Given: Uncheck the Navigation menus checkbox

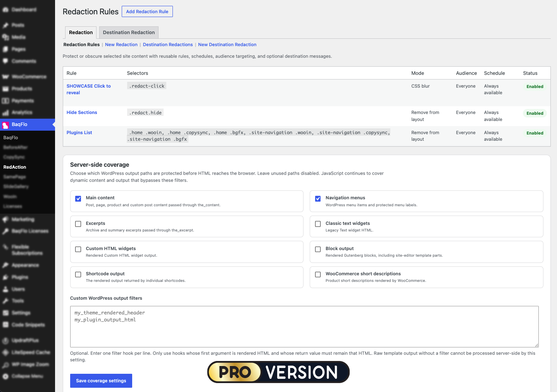Looking at the screenshot, I should [318, 199].
